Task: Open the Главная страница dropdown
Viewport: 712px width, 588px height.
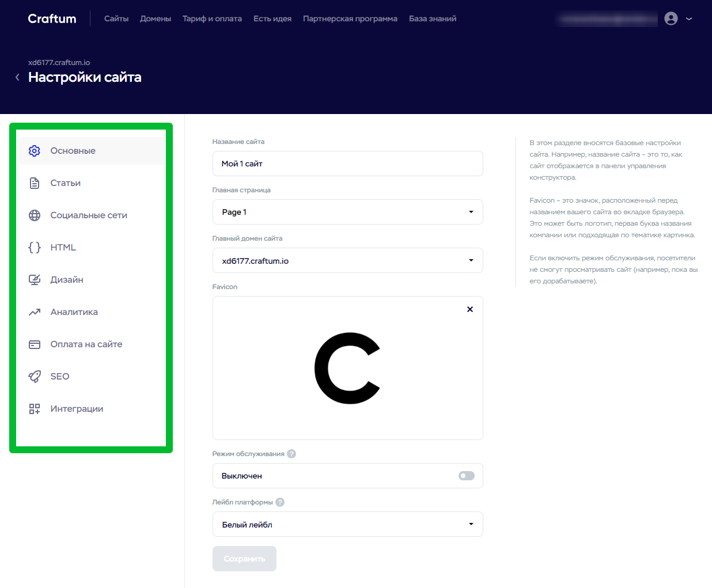Action: pos(347,212)
